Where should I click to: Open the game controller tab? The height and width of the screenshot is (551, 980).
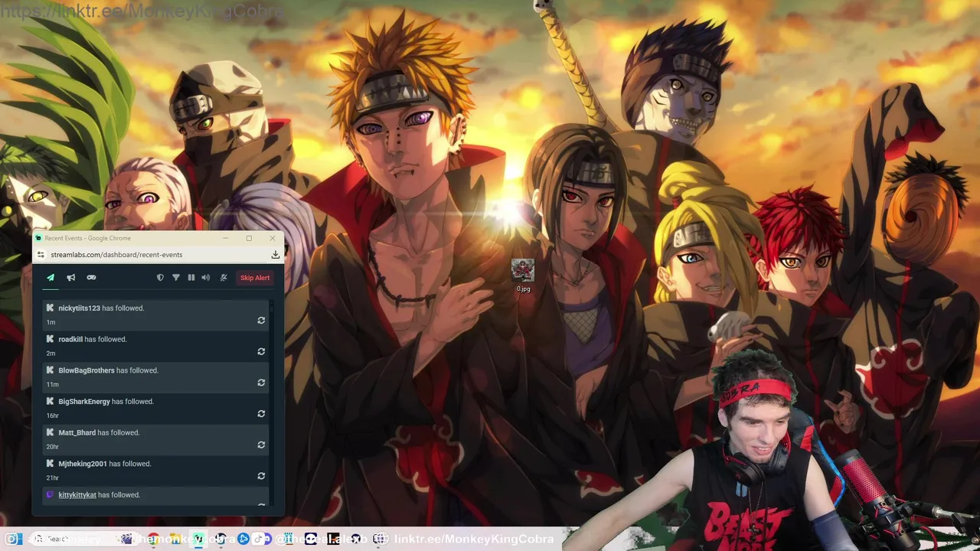click(x=91, y=278)
